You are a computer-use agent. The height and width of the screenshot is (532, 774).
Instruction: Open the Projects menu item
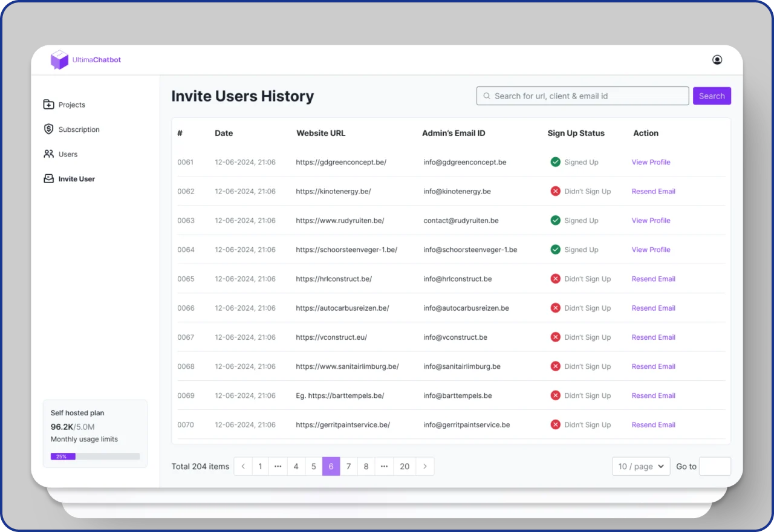(72, 105)
